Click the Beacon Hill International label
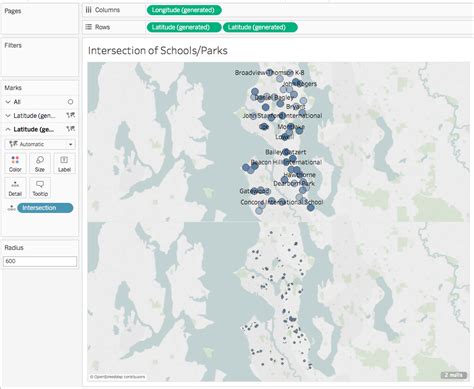This screenshot has width=474, height=389. point(286,162)
